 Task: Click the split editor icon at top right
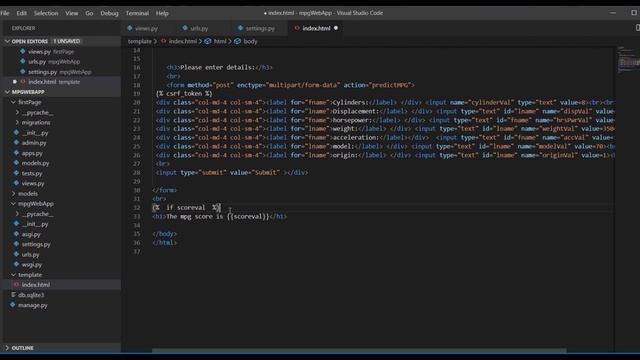(x=638, y=28)
